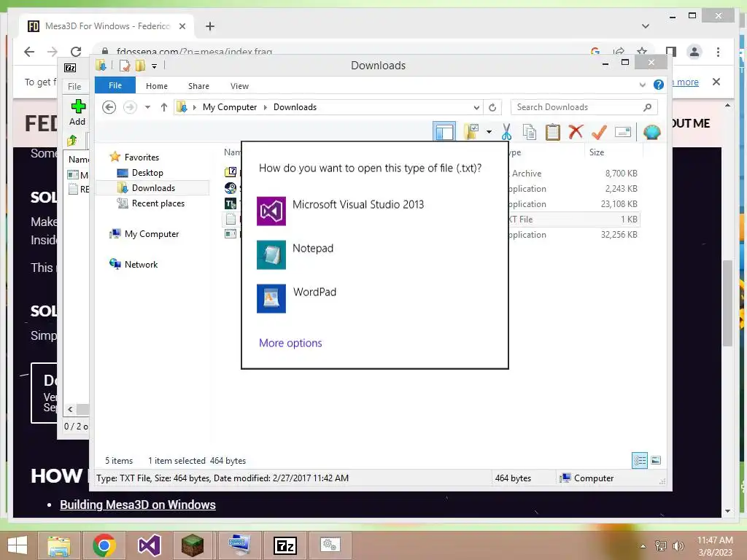Open Visual Studio from the taskbar

(149, 545)
